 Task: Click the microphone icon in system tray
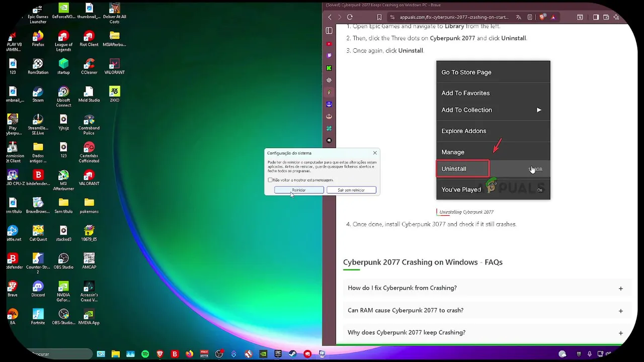coord(590,354)
